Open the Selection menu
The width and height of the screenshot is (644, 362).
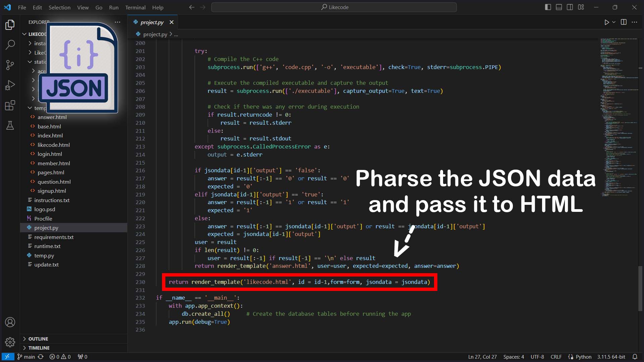tap(59, 7)
